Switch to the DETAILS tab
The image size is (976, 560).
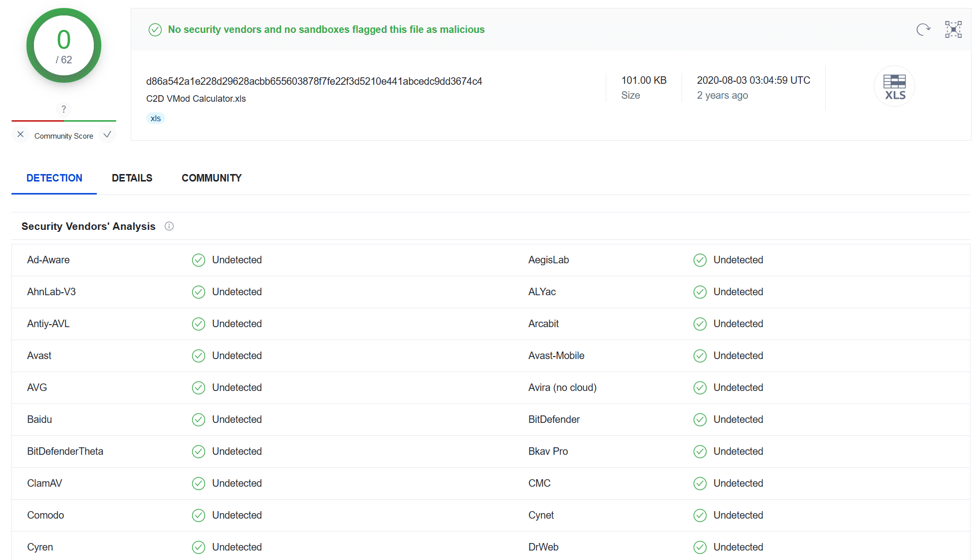tap(132, 178)
